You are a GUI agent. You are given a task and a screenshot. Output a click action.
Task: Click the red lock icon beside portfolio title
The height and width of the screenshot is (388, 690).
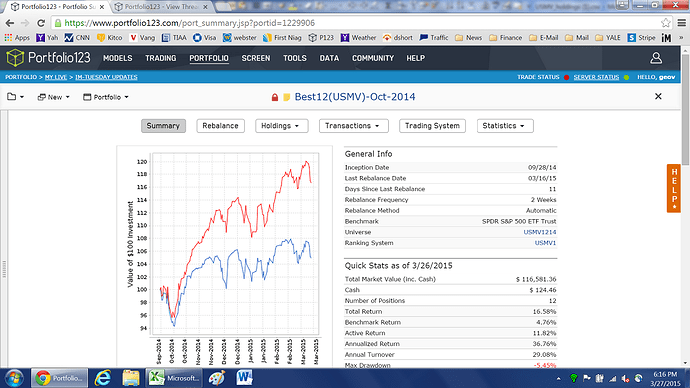(275, 97)
